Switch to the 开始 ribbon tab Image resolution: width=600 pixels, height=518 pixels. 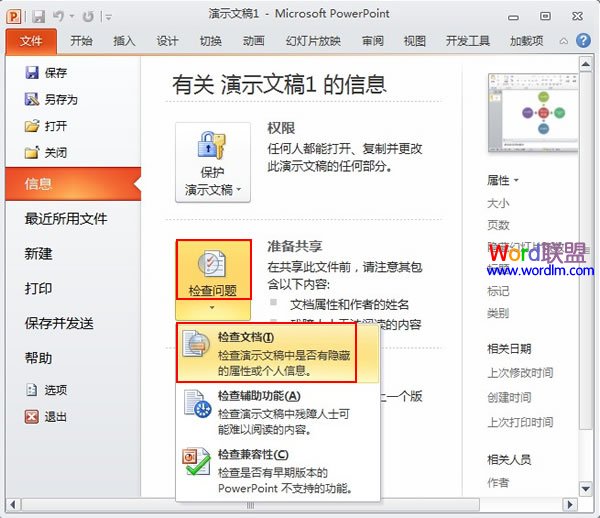coord(81,41)
